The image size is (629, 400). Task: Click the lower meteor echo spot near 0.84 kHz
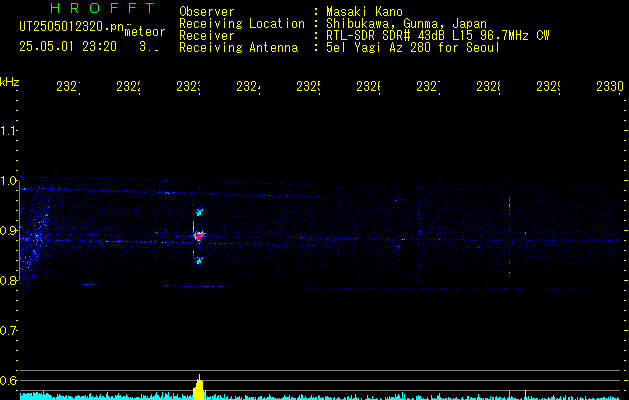pyautogui.click(x=199, y=261)
